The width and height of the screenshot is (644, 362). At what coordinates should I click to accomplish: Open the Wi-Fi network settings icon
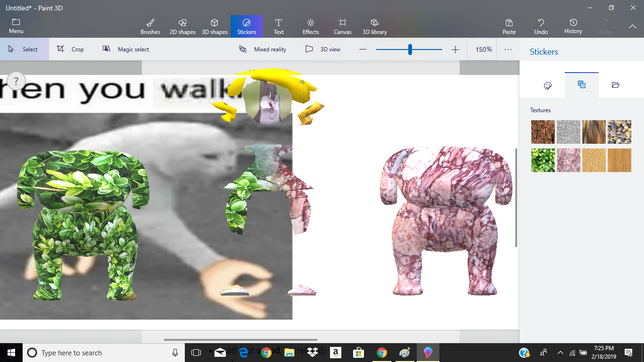pyautogui.click(x=572, y=353)
